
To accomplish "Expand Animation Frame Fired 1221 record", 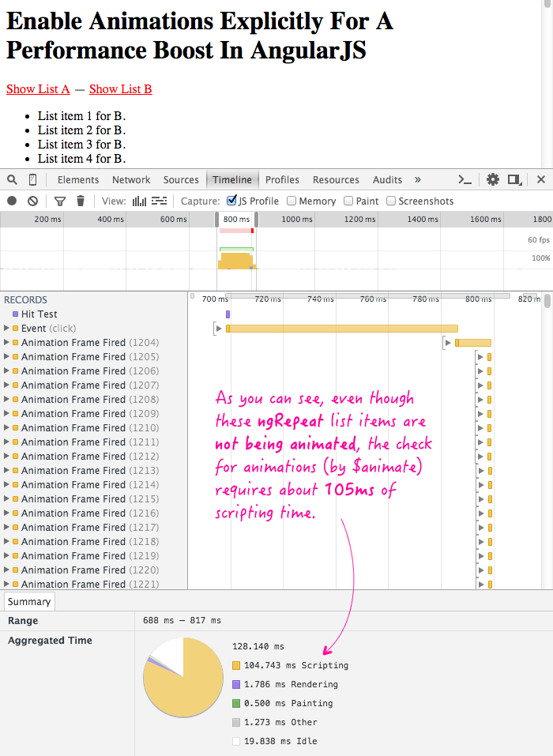I will (x=7, y=585).
